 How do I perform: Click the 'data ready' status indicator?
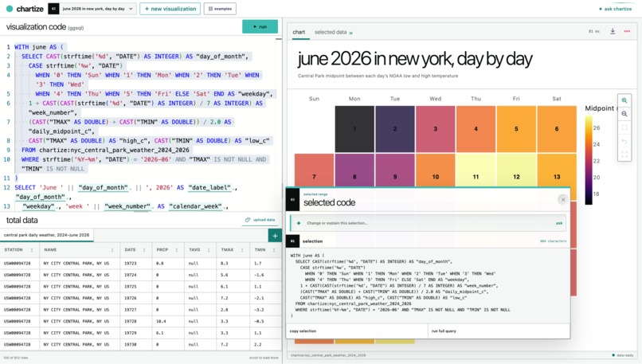coord(623,355)
